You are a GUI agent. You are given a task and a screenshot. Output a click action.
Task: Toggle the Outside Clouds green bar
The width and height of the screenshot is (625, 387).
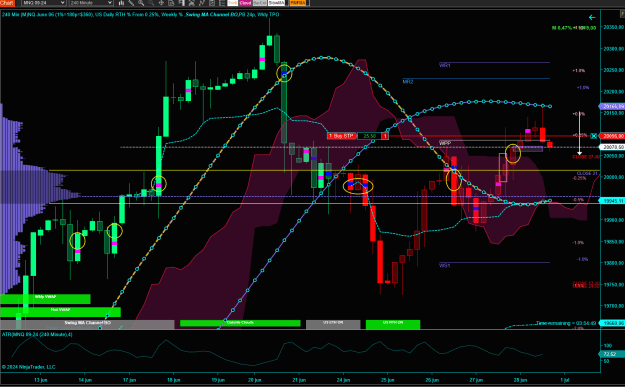[240, 323]
